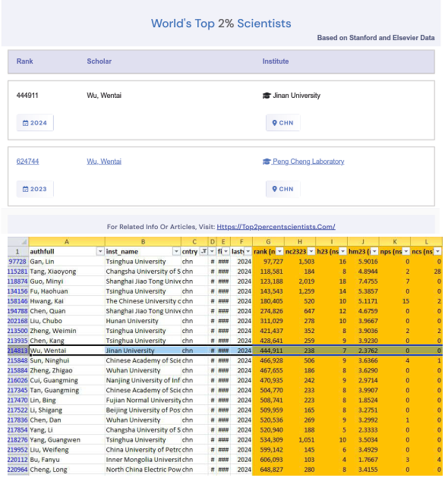448x481 pixels.
Task: Click the graduation cap icon beside Jinan University
Action: (x=266, y=96)
